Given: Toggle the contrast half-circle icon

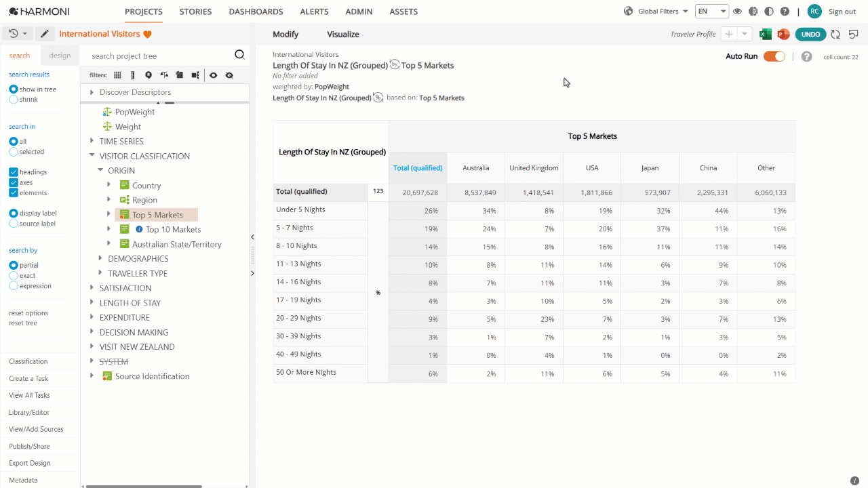Looking at the screenshot, I should pos(768,12).
